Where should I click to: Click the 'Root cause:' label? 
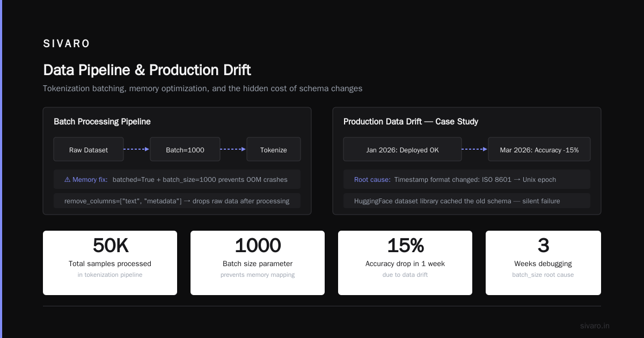point(372,180)
